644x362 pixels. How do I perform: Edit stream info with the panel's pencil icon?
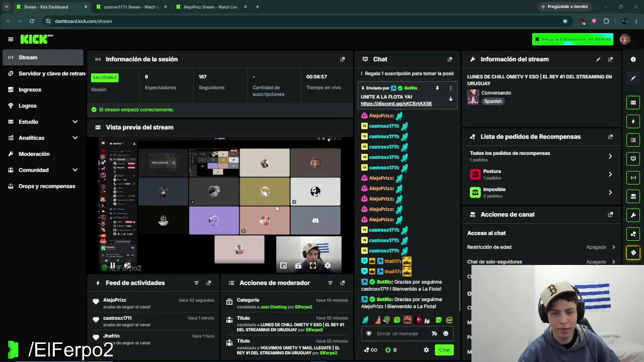[598, 59]
